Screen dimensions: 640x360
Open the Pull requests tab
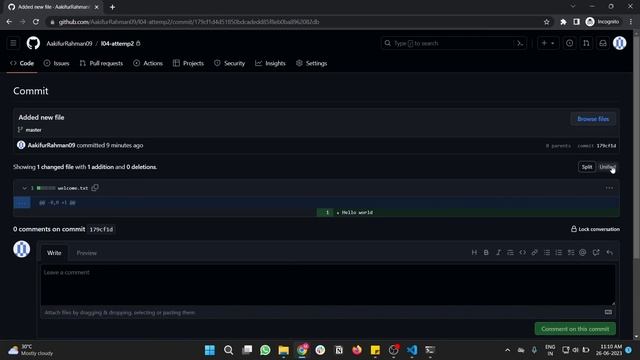click(x=101, y=63)
